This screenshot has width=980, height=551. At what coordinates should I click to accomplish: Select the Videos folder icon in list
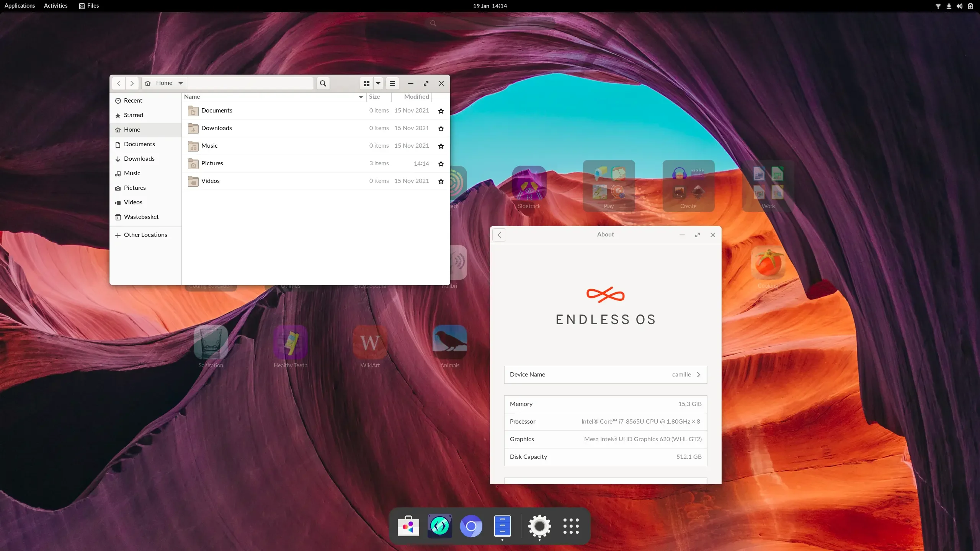193,181
